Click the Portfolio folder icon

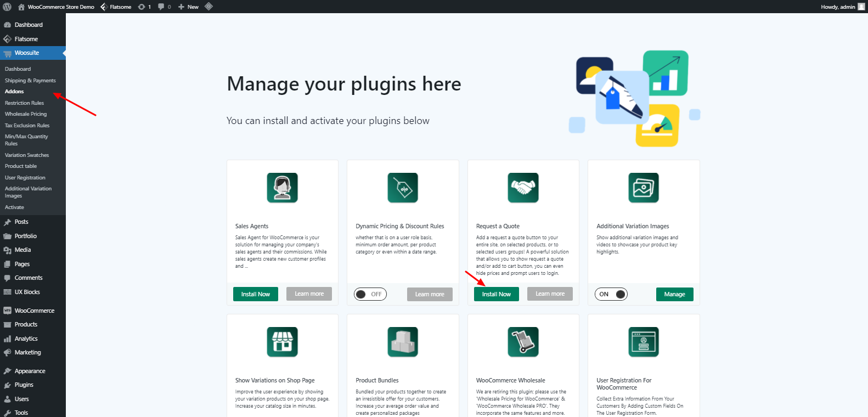(7, 236)
